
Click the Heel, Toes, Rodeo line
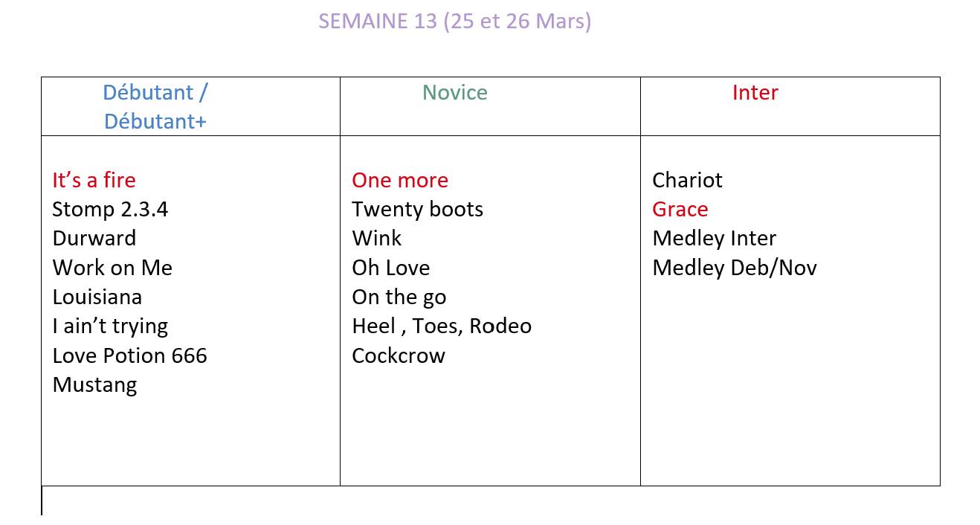pos(442,326)
